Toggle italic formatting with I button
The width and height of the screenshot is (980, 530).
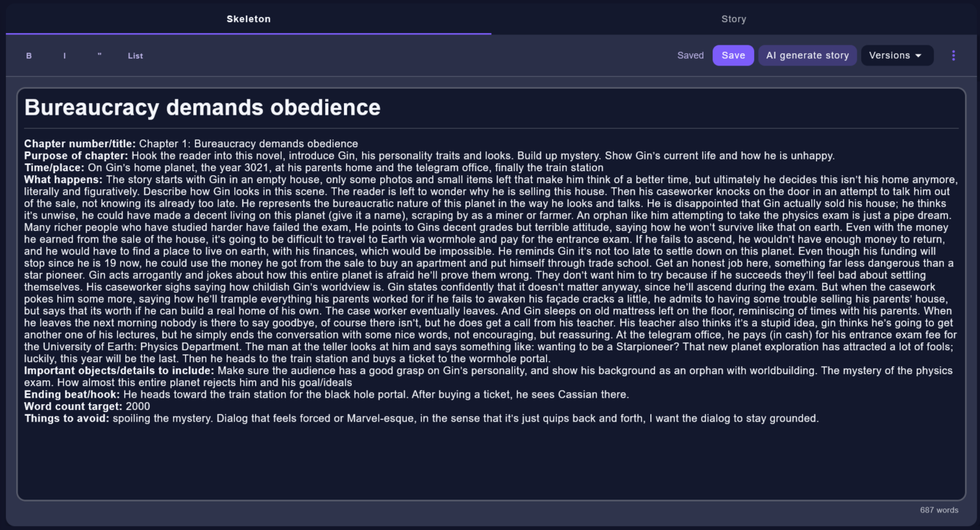coord(64,56)
